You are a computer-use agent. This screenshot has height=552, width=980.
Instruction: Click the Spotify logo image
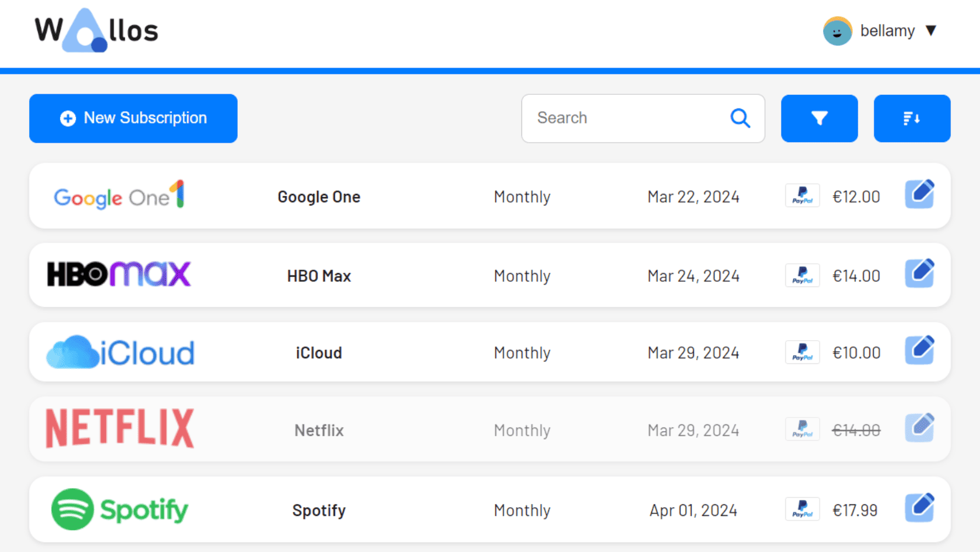[x=119, y=509]
